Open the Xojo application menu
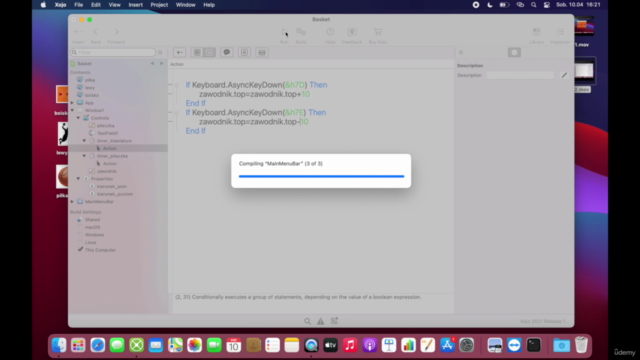The height and width of the screenshot is (360, 640). pos(60,5)
